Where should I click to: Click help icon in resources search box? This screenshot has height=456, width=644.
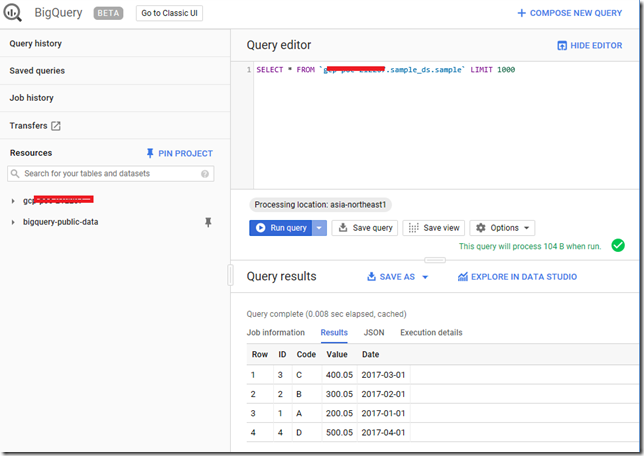tap(205, 174)
